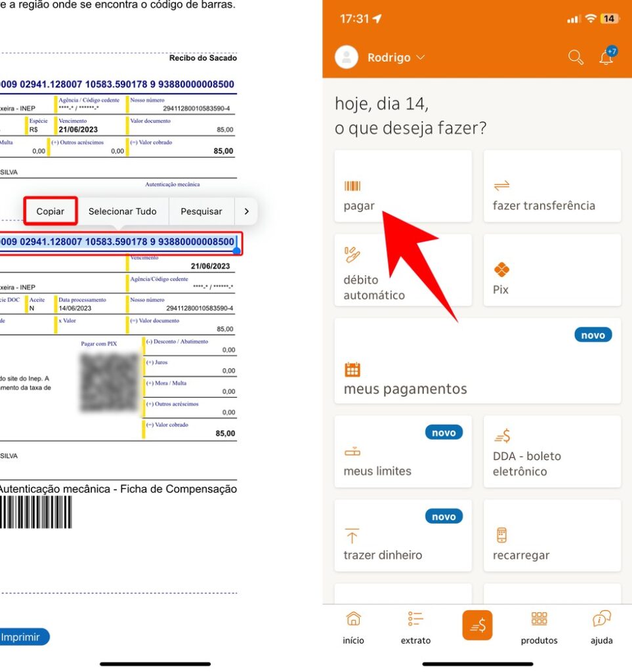Click the Imprimir button
The width and height of the screenshot is (632, 672).
click(x=22, y=637)
